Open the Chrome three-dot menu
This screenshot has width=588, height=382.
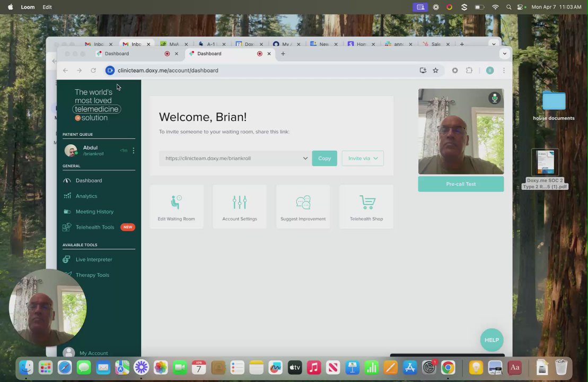(x=504, y=71)
